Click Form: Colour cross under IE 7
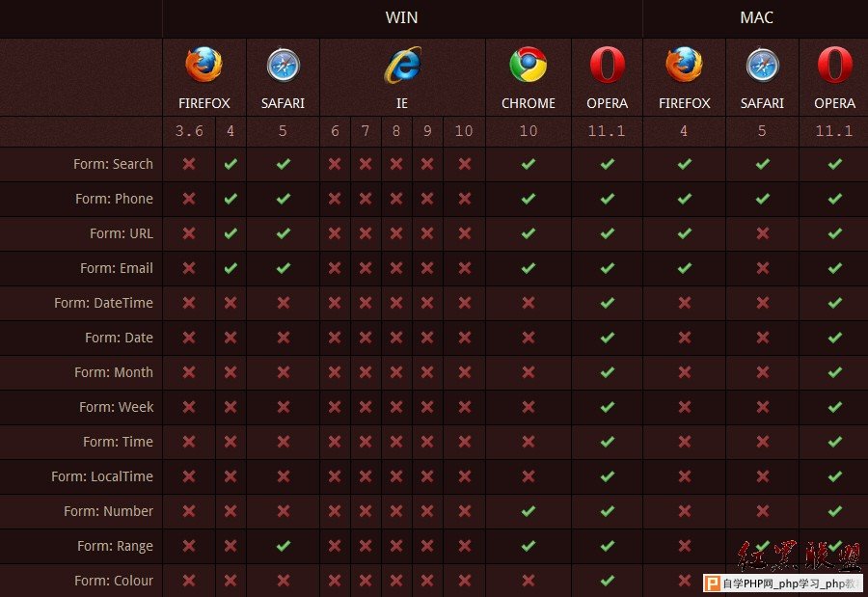The width and height of the screenshot is (868, 597). [x=365, y=581]
